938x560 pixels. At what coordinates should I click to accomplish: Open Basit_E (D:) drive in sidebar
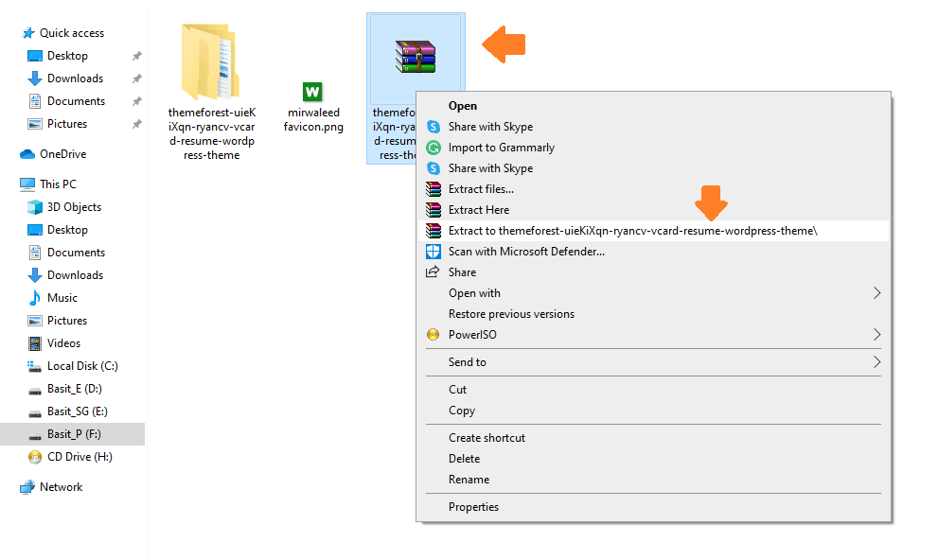[x=72, y=389]
